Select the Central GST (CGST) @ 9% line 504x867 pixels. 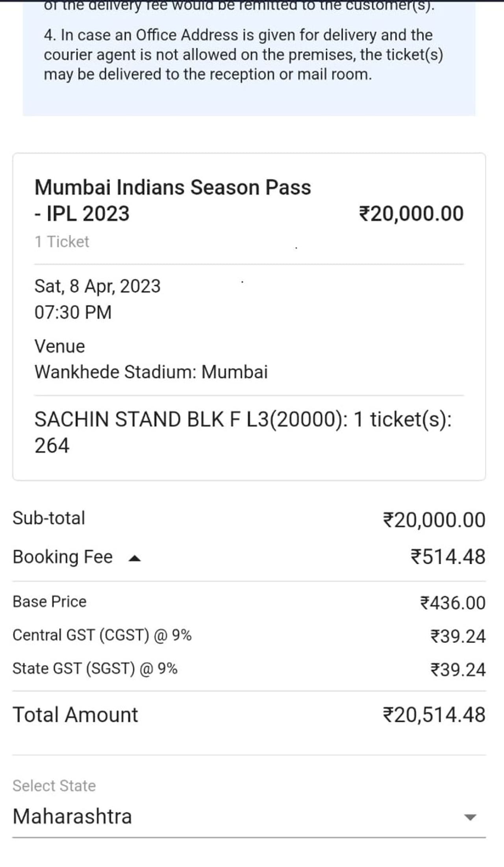click(102, 635)
